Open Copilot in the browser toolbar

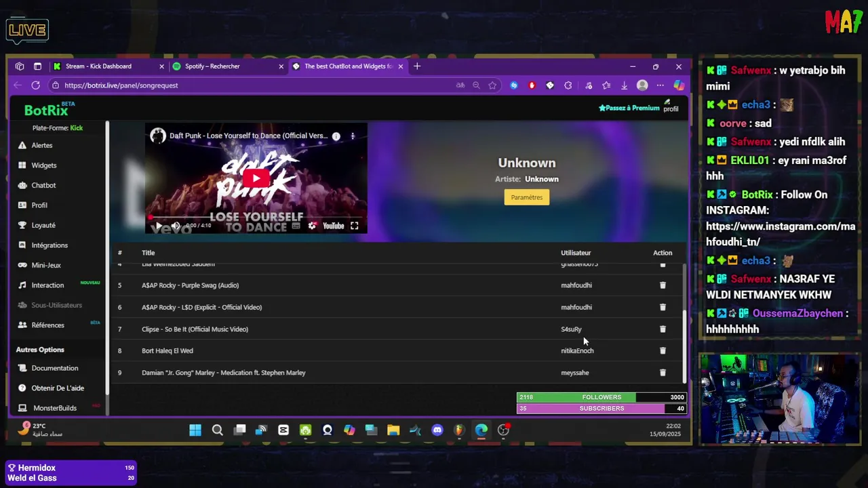click(x=678, y=85)
